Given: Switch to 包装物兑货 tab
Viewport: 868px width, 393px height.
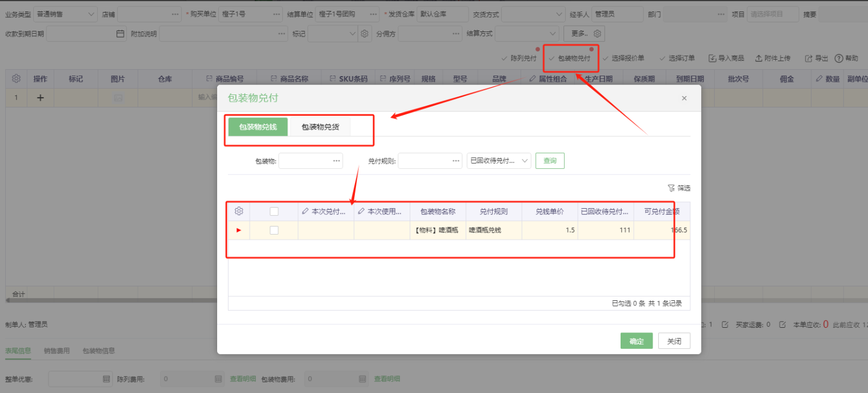Looking at the screenshot, I should (x=321, y=127).
